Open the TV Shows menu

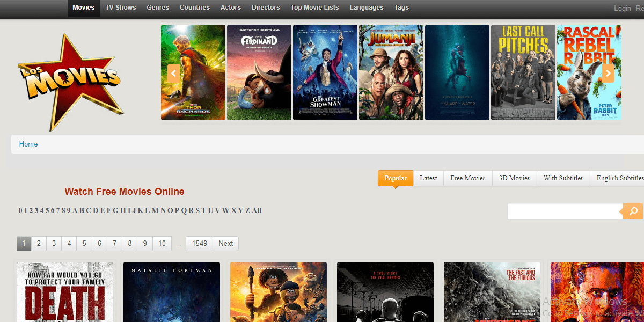pyautogui.click(x=121, y=8)
